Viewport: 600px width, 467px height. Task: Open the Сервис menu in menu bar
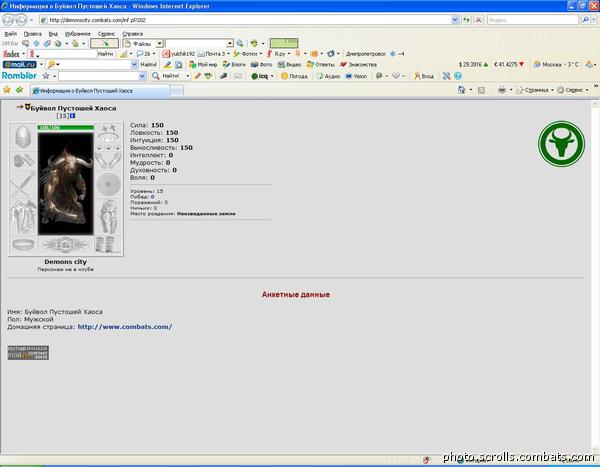[106, 34]
